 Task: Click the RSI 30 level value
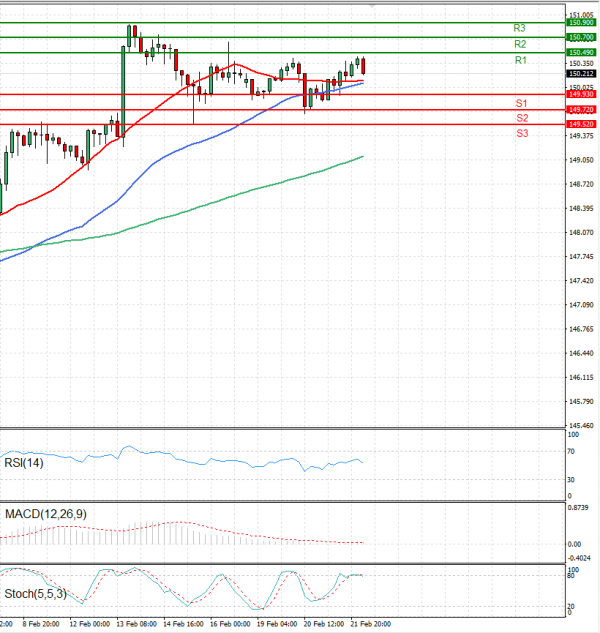(571, 480)
